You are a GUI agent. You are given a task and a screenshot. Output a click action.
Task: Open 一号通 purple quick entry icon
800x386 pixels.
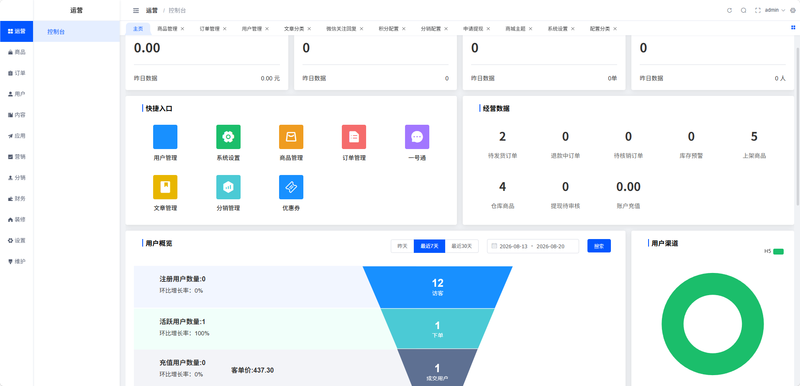tap(417, 137)
